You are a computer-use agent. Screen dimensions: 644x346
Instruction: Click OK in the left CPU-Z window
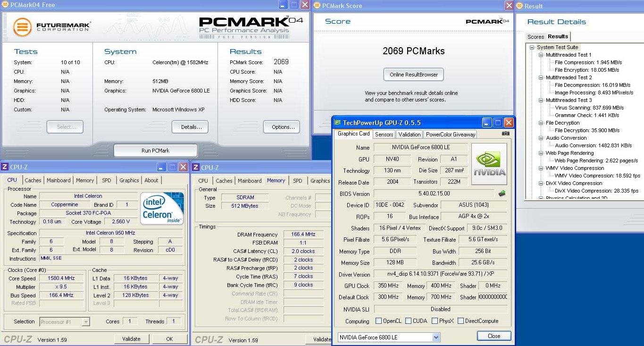click(169, 339)
